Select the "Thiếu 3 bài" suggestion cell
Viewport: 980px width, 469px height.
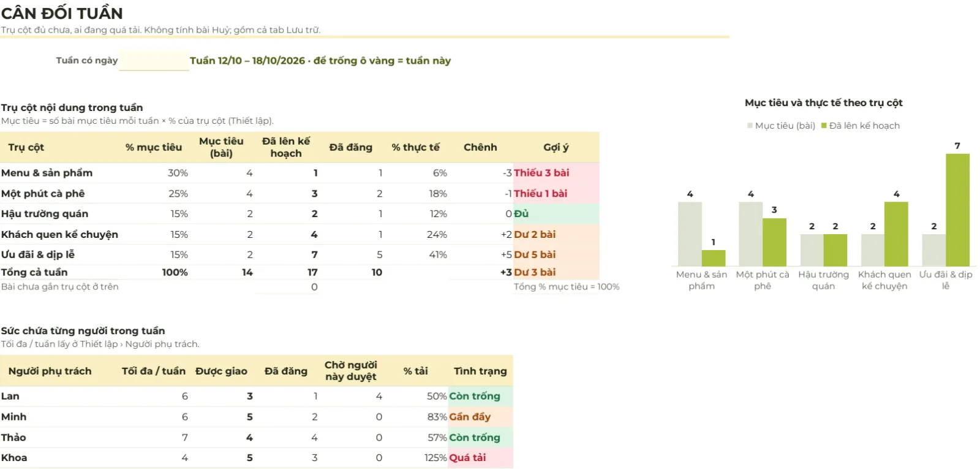[556, 173]
